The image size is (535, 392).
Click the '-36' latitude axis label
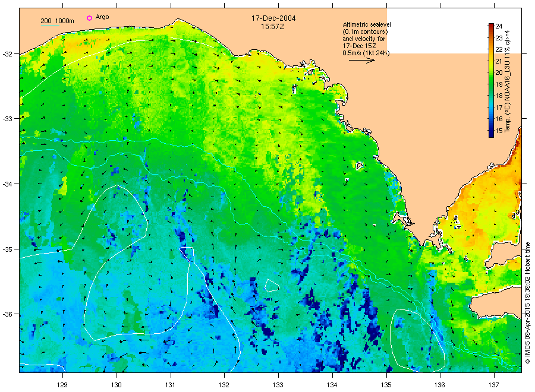coord(7,314)
